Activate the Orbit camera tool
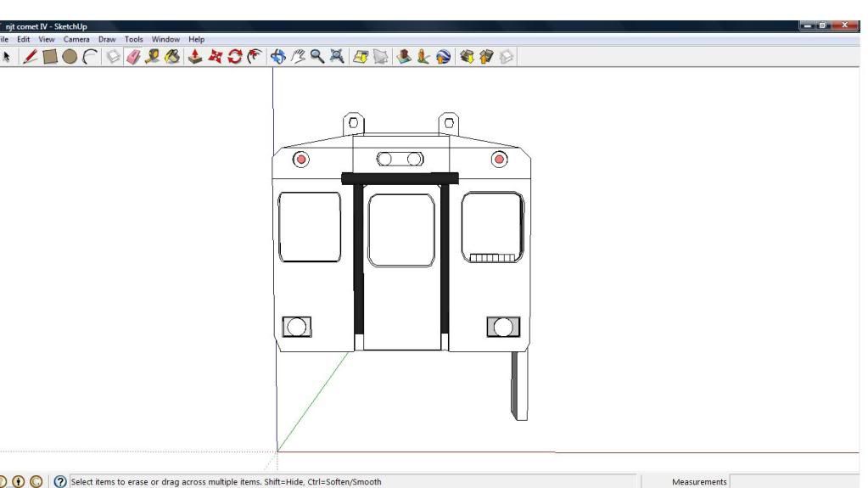 coord(277,57)
